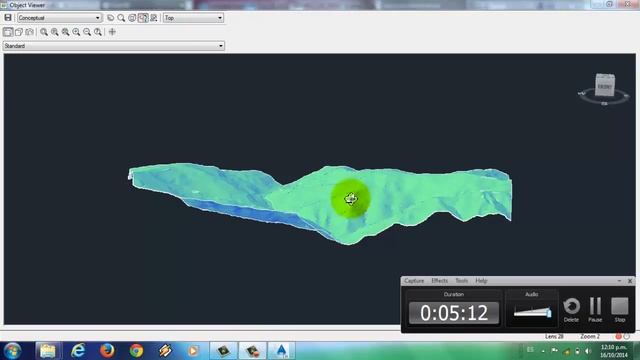The width and height of the screenshot is (640, 360).
Task: Open File Explorer from the taskbar
Action: (x=48, y=351)
